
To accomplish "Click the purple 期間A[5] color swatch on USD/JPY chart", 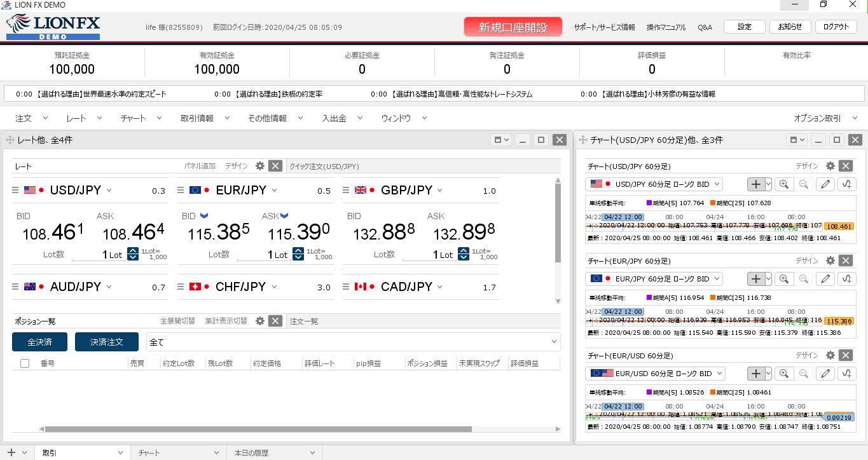I will click(x=649, y=203).
